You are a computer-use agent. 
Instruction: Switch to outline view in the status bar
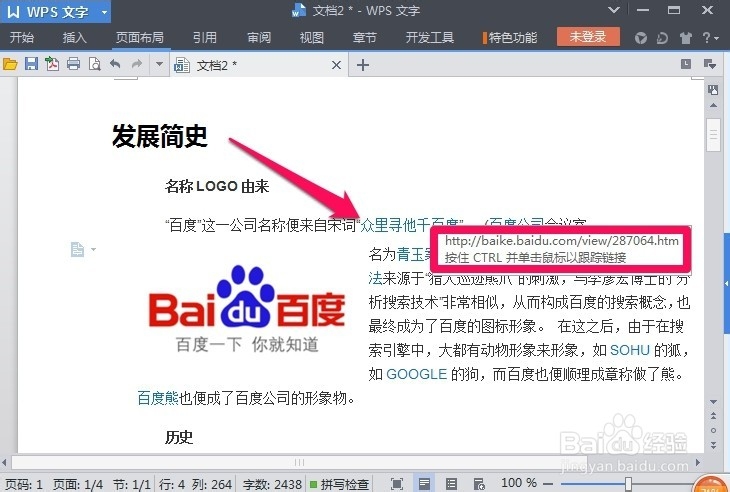point(451,484)
